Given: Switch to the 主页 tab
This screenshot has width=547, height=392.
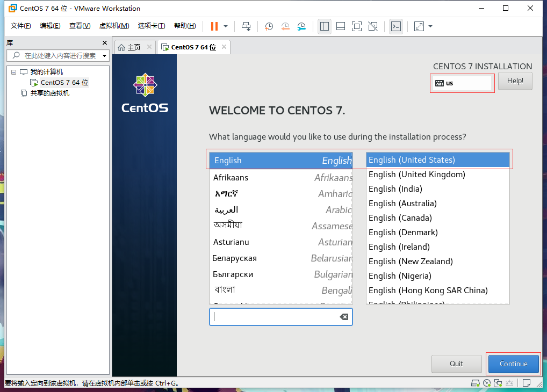Looking at the screenshot, I should click(129, 47).
